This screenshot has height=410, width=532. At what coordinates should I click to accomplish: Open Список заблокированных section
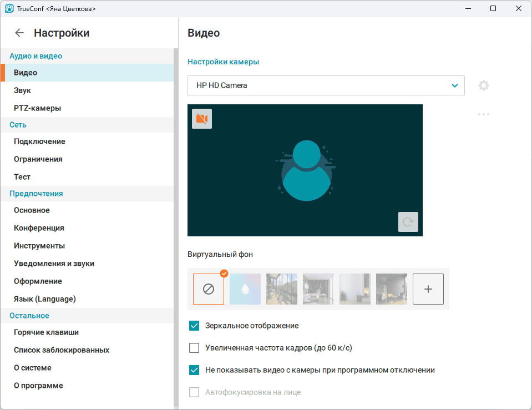point(87,350)
